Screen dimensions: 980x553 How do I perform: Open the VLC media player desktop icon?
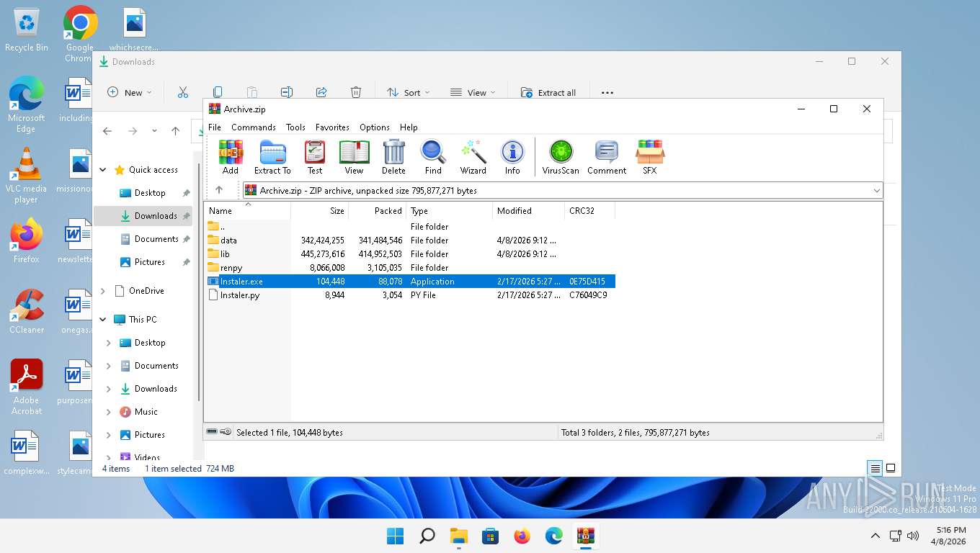26,176
